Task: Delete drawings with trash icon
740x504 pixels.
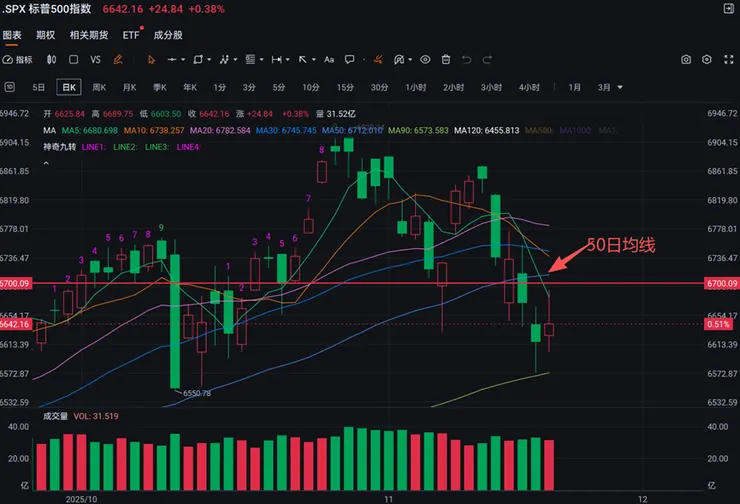Action: 446,59
